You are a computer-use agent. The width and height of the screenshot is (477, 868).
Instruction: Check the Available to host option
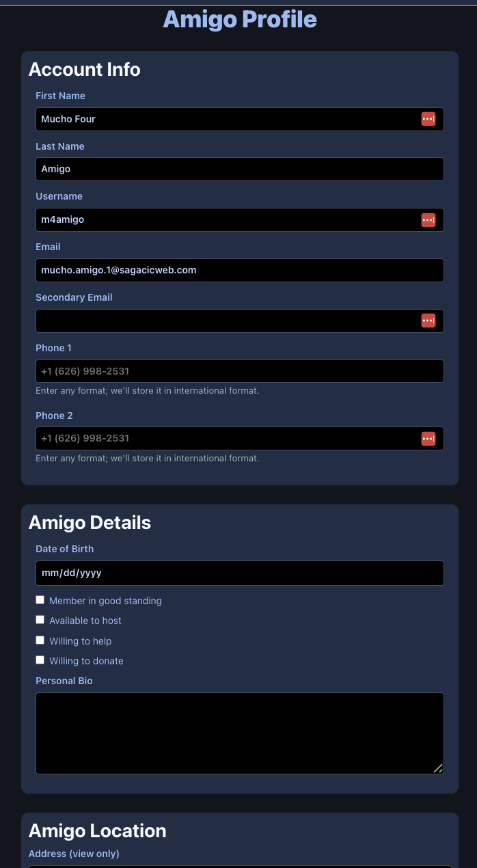pos(40,619)
